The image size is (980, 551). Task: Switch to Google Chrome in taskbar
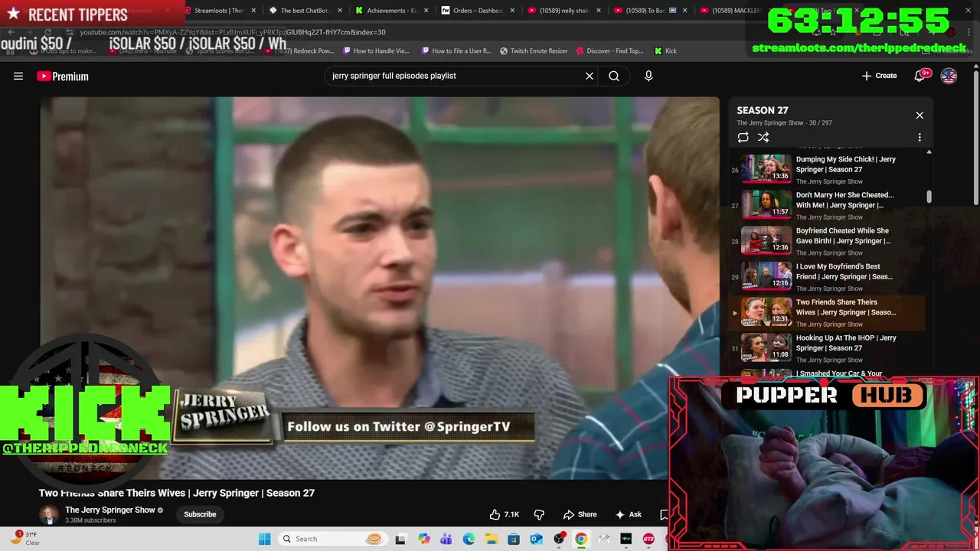coord(581,539)
